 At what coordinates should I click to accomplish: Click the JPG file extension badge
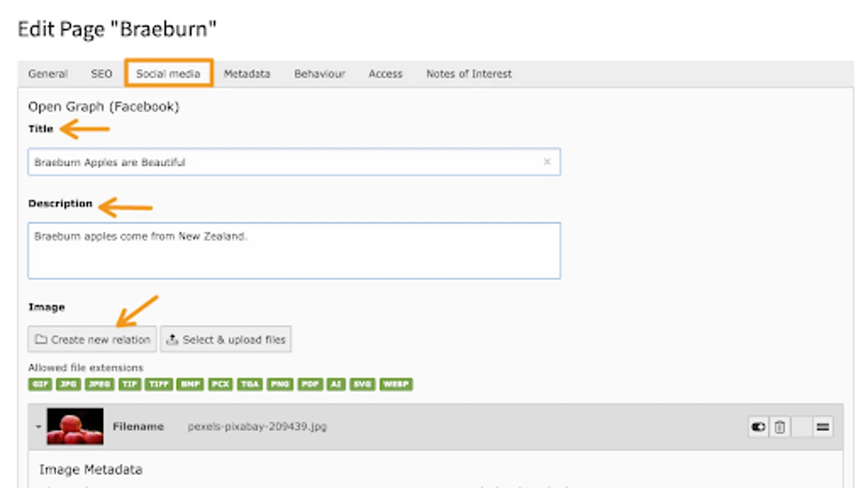(x=68, y=384)
